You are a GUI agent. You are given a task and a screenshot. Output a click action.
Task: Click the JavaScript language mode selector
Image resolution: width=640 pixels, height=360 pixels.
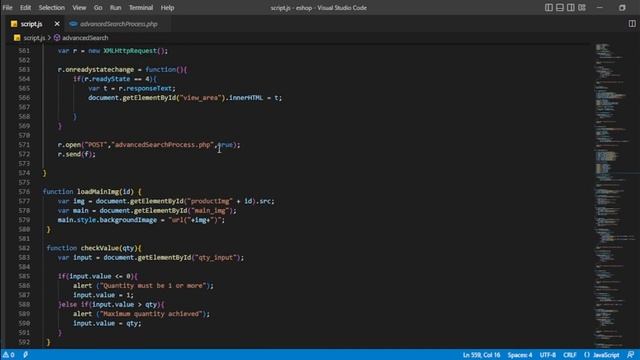606,355
